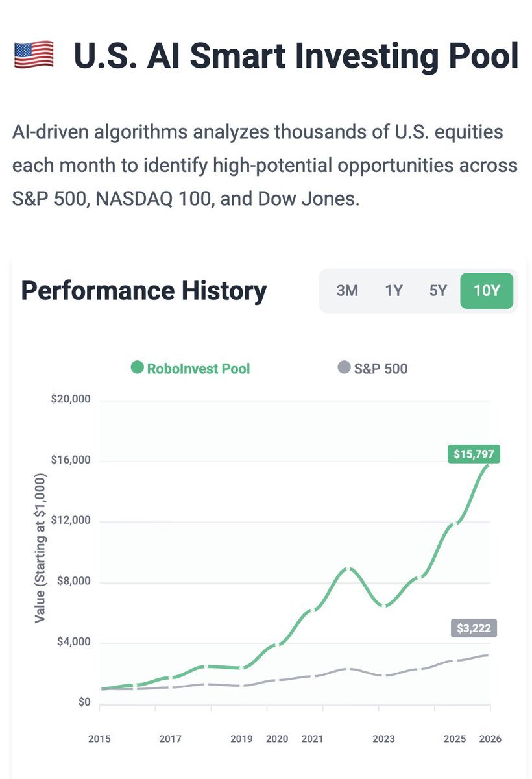Click the US flag icon

pos(34,56)
